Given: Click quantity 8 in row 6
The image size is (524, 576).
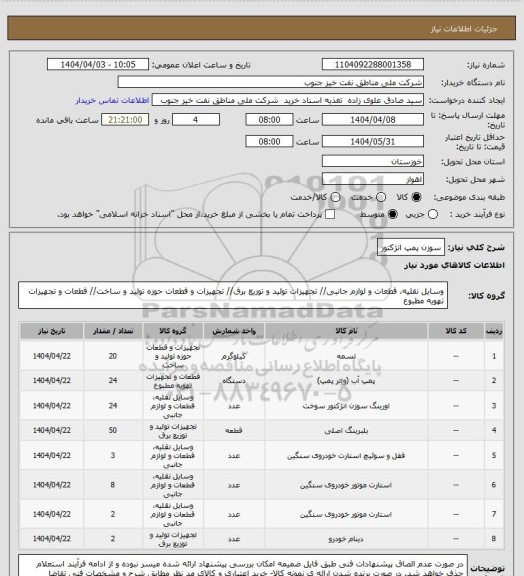Looking at the screenshot, I should point(113,485).
